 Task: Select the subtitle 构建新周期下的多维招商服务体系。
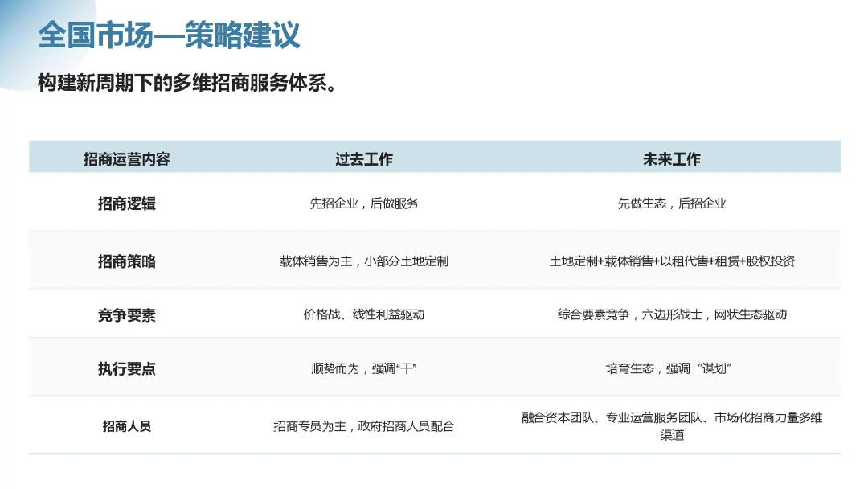point(187,83)
